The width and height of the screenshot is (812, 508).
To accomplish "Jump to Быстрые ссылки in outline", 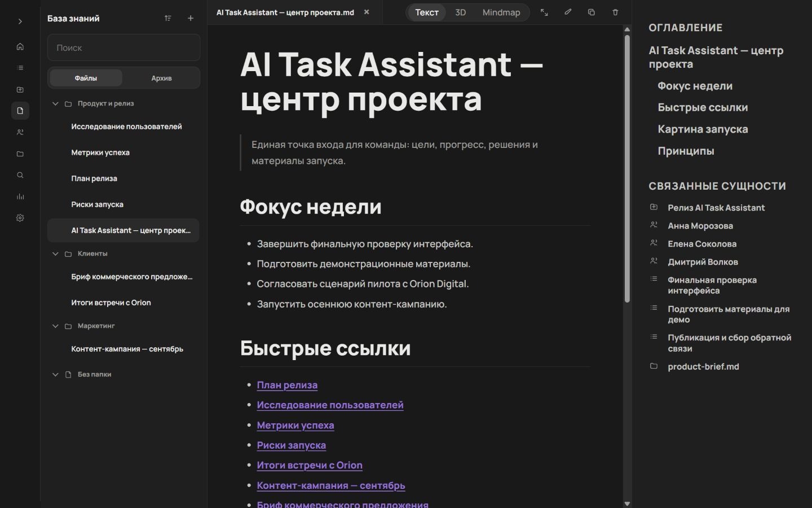I will (703, 107).
